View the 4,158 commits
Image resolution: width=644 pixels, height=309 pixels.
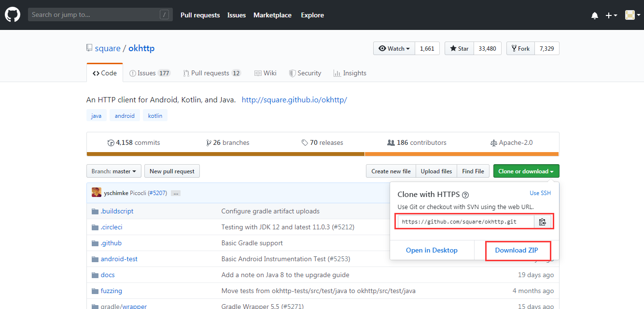(134, 142)
